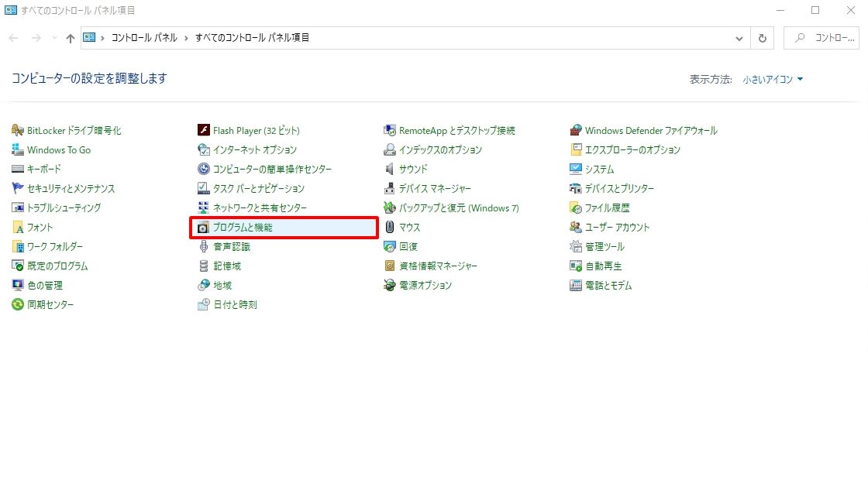Click the 電話とモデム icon
The height and width of the screenshot is (487, 868).
[x=576, y=285]
